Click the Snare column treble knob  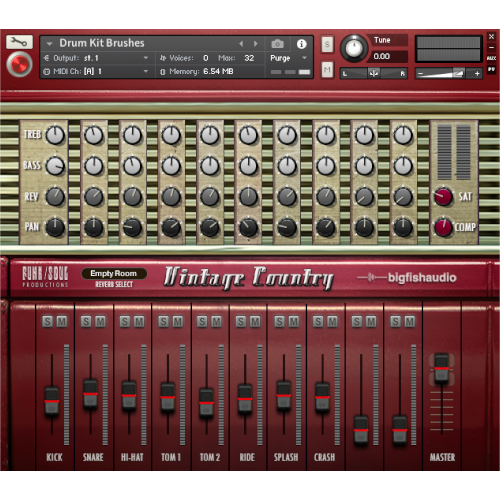[94, 135]
